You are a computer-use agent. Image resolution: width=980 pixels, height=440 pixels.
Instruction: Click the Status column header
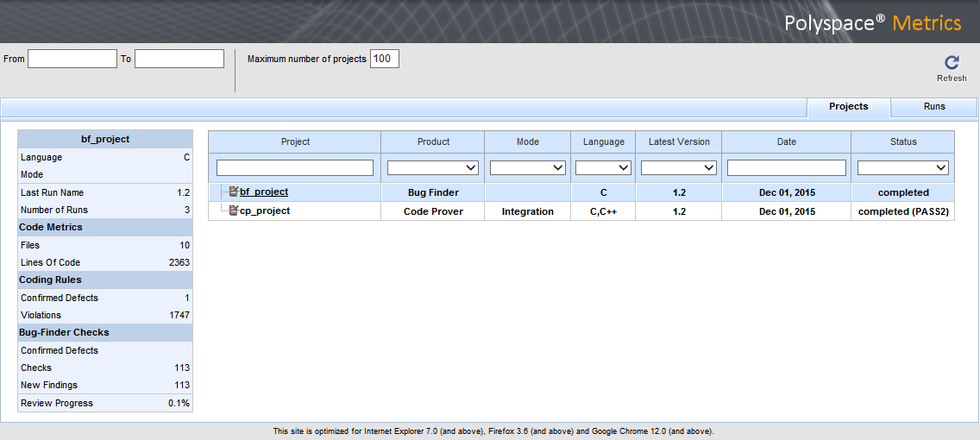coord(903,141)
